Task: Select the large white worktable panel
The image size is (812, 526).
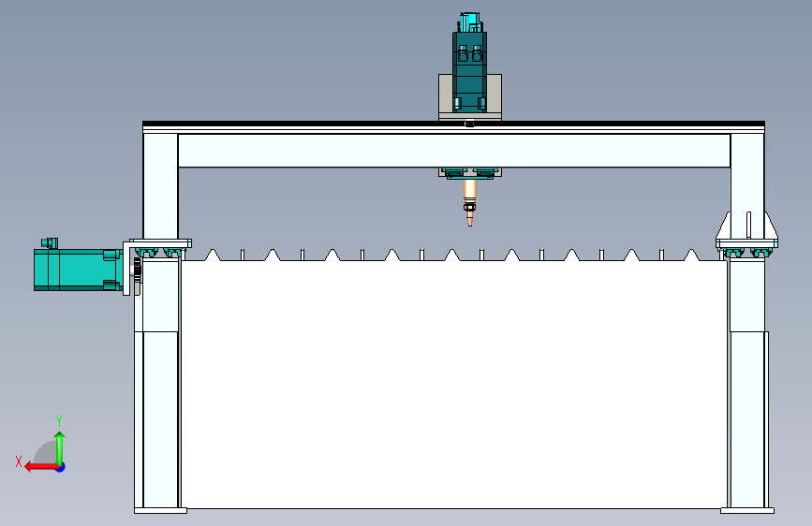Action: point(454,384)
